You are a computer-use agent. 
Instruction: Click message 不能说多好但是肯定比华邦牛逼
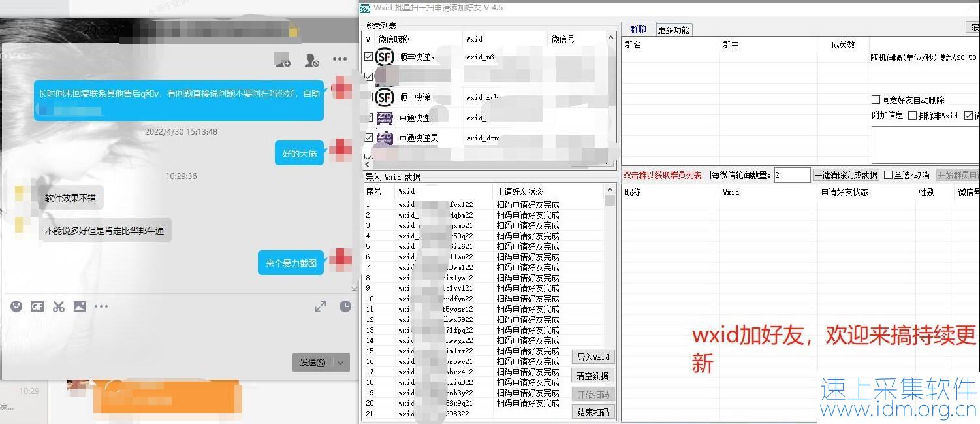[104, 231]
